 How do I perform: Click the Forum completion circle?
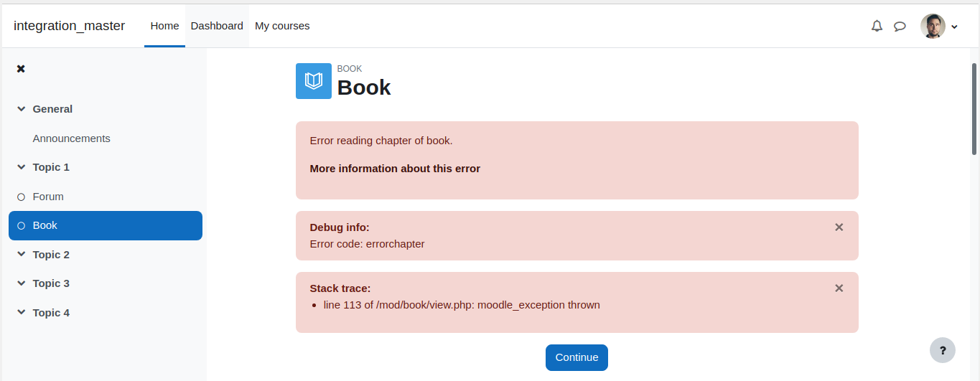tap(21, 197)
